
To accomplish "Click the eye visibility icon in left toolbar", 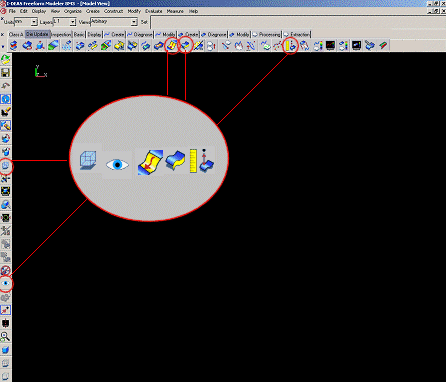I will (x=6, y=283).
